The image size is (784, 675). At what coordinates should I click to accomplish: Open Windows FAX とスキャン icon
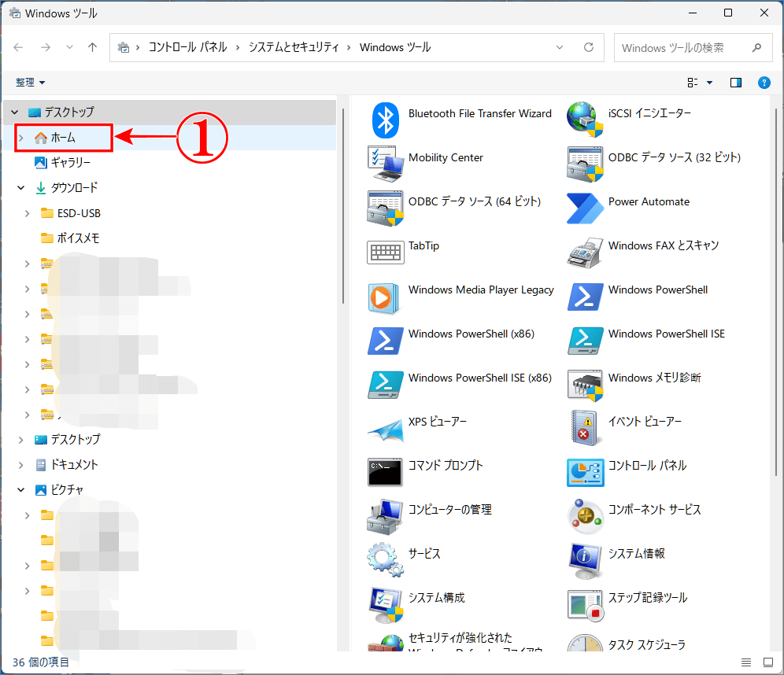(x=585, y=252)
